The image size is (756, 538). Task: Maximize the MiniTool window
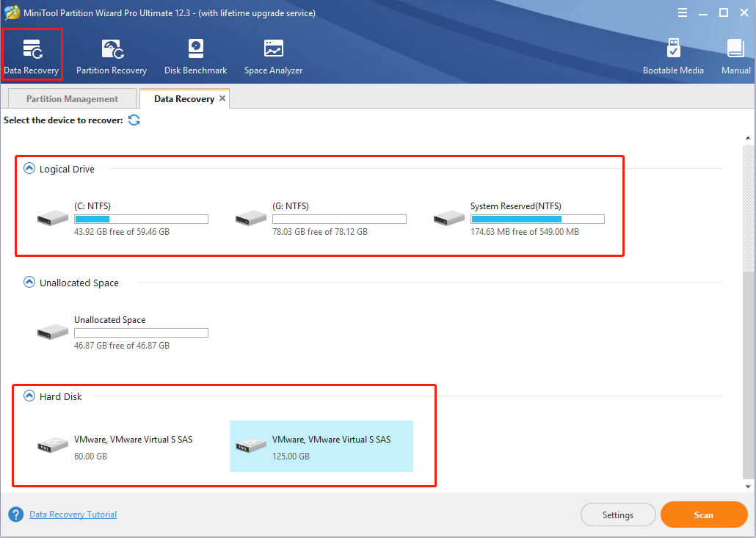point(724,13)
